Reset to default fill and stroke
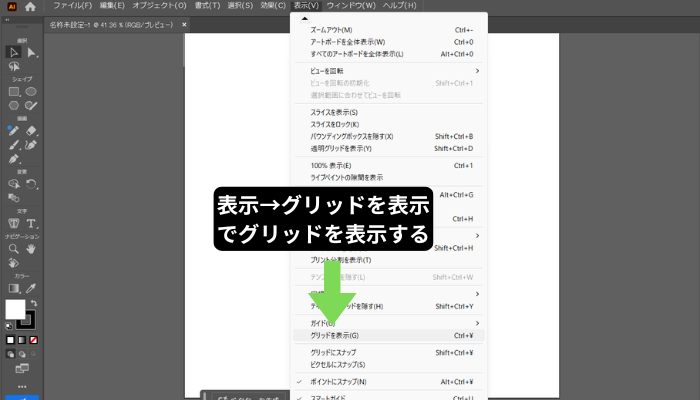Image resolution: width=700 pixels, height=400 pixels. 8,326
